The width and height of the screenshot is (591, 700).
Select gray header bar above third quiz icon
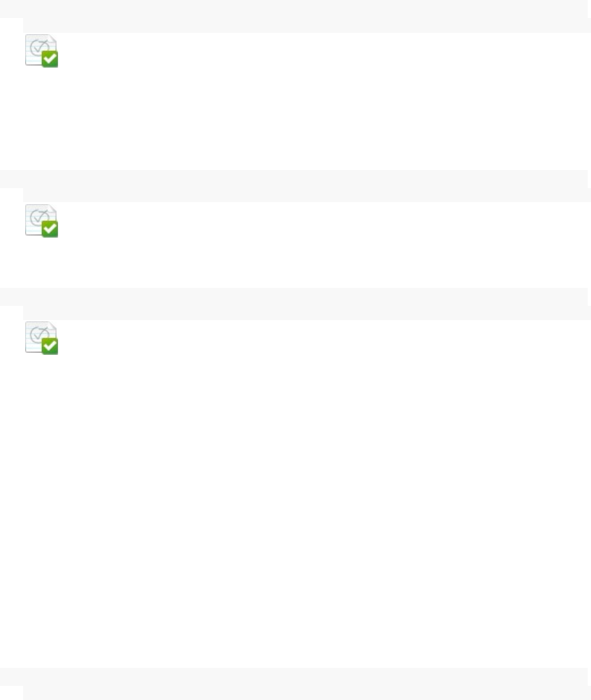(x=294, y=297)
